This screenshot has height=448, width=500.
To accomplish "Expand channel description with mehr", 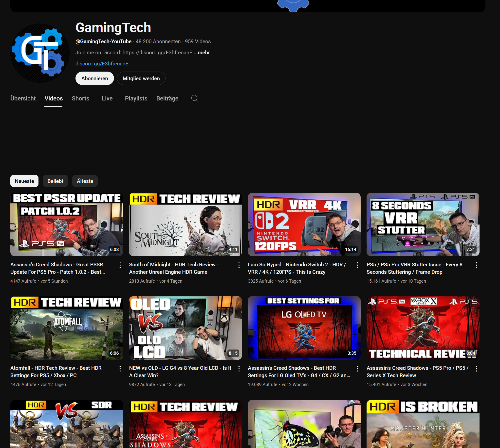I will point(202,52).
